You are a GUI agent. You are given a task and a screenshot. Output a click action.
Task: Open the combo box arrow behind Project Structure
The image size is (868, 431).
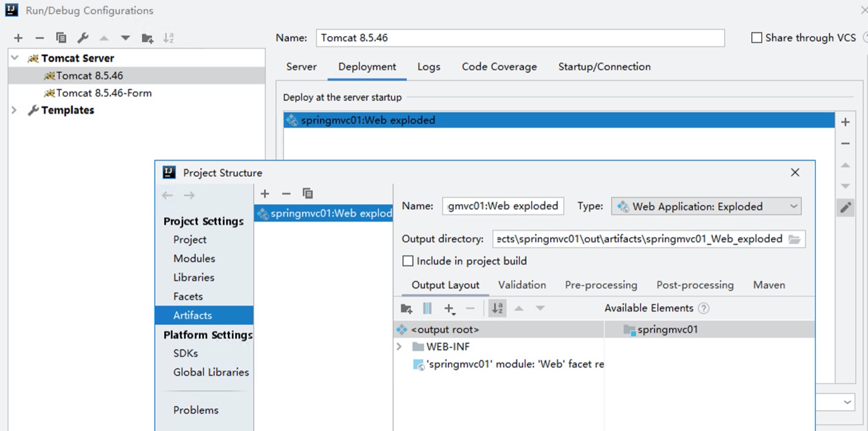[847, 402]
